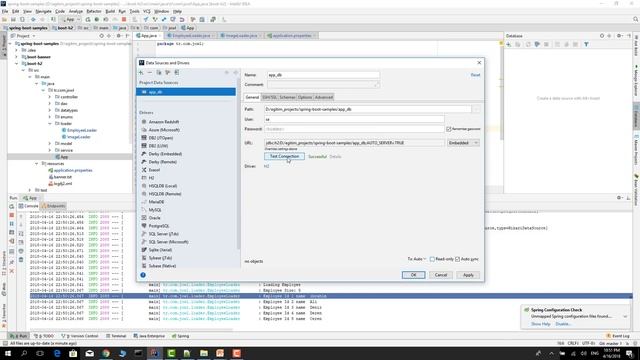
Task: Click the scroll-from-source target icon in Project panel
Action: click(x=101, y=36)
